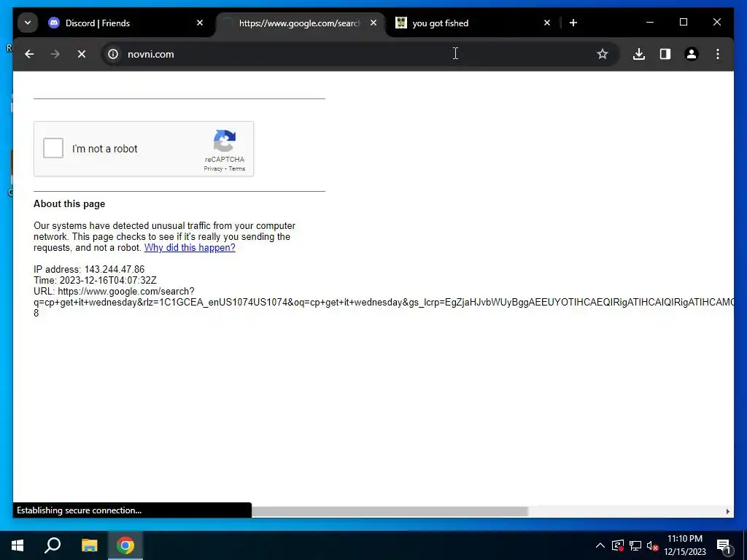This screenshot has width=747, height=560.
Task: Click the Chrome taskbar icon
Action: [x=125, y=545]
